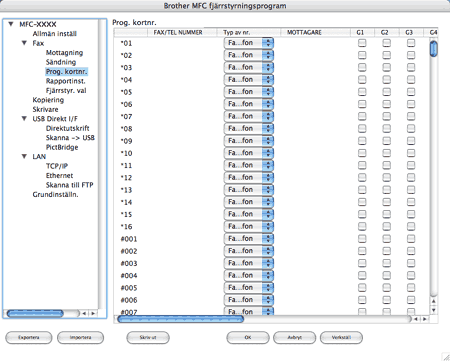
Task: Click the Importera button
Action: [80, 337]
